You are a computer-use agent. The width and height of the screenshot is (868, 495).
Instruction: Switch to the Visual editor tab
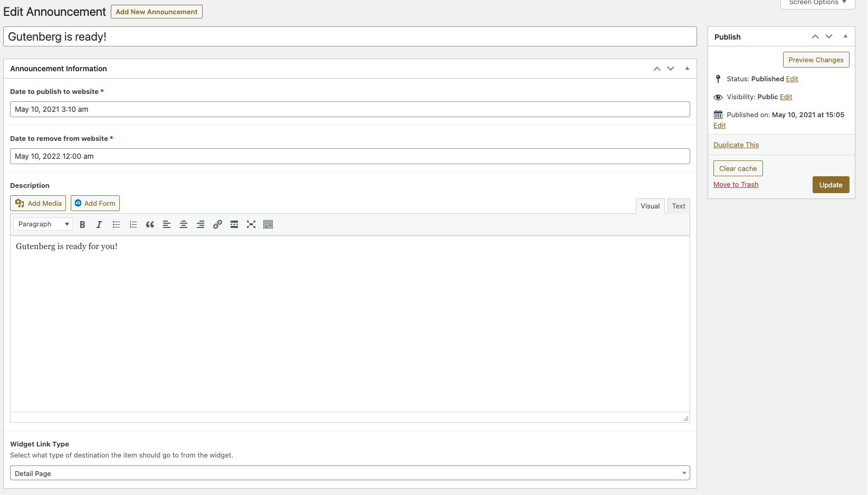tap(650, 206)
